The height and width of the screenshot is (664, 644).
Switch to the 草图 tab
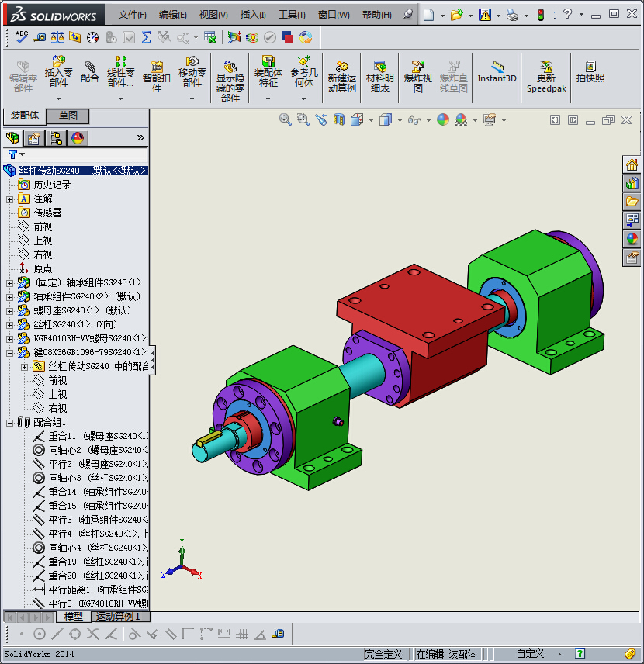(68, 116)
